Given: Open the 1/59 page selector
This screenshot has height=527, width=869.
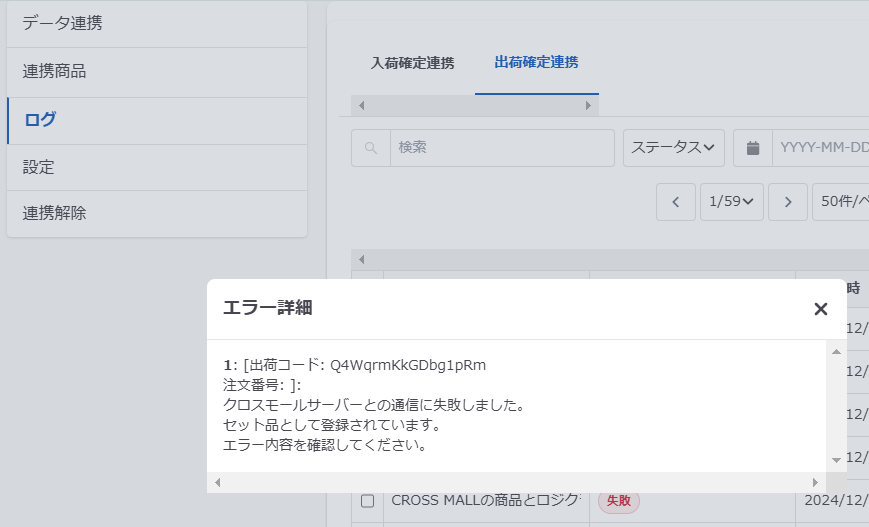Looking at the screenshot, I should coord(732,202).
